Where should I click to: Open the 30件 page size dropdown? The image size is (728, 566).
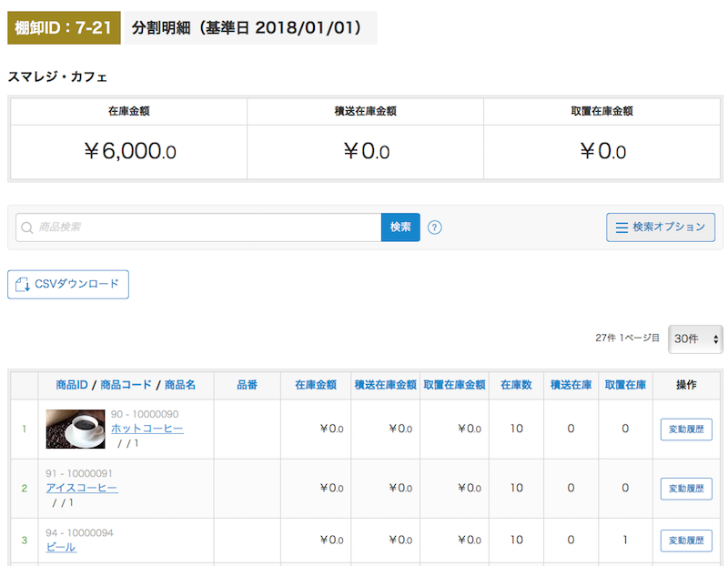[695, 339]
